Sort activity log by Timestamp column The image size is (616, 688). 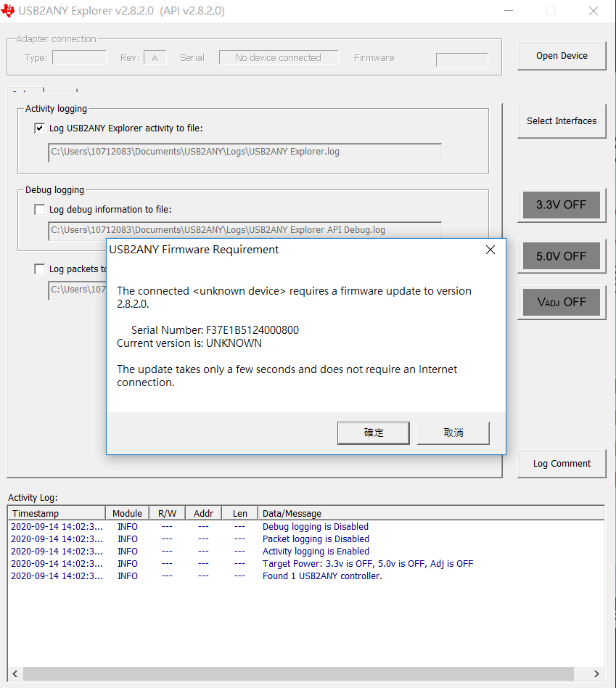click(57, 513)
